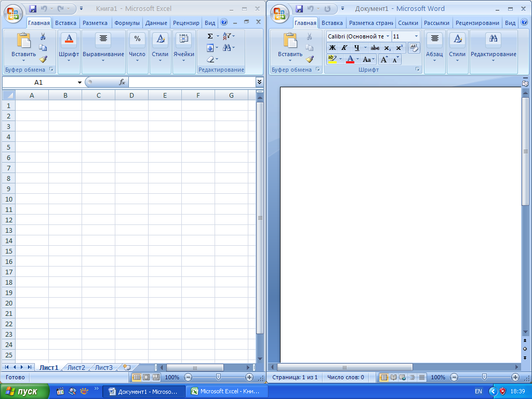Open Windows Media Player quick launch icon
This screenshot has height=399, width=532.
(x=60, y=392)
